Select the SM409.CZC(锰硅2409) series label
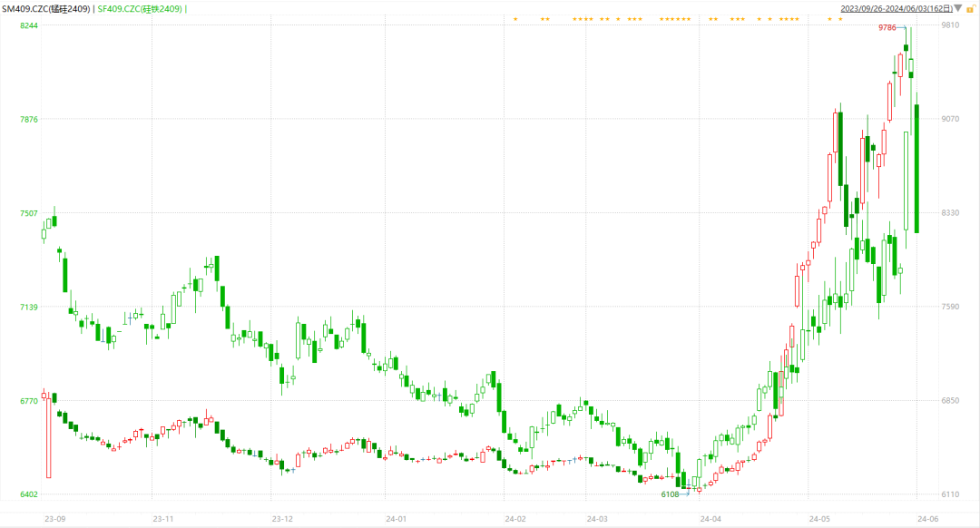This screenshot has width=980, height=528. [47, 9]
